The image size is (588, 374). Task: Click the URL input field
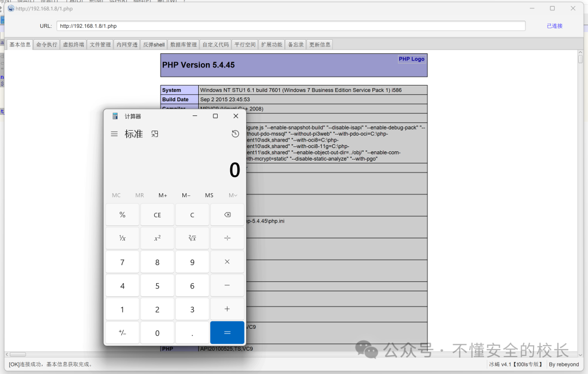click(291, 26)
